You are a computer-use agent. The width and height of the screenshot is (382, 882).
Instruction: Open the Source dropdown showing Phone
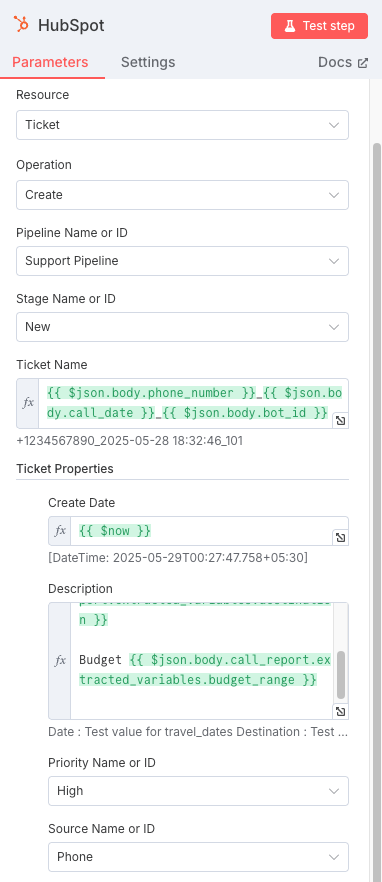[x=198, y=857]
